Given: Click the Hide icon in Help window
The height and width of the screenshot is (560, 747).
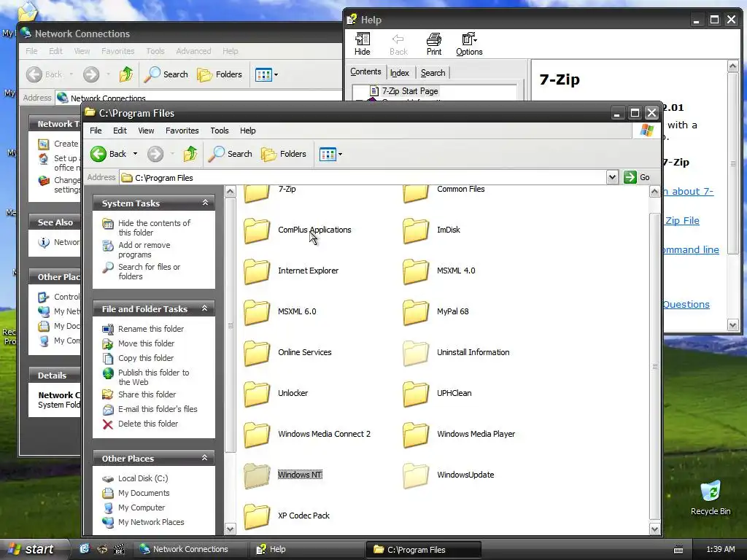Looking at the screenshot, I should coord(362,44).
